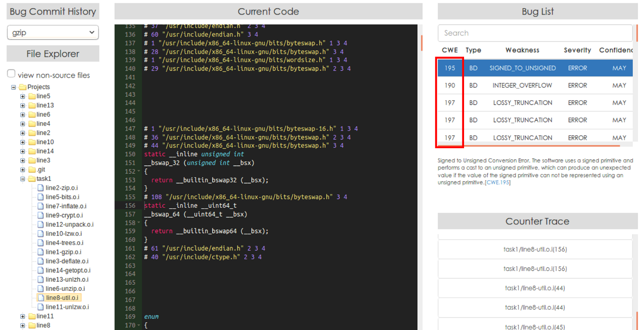
Task: Select the SIGNED_TO_UNSIGNED bug row
Action: pos(535,68)
